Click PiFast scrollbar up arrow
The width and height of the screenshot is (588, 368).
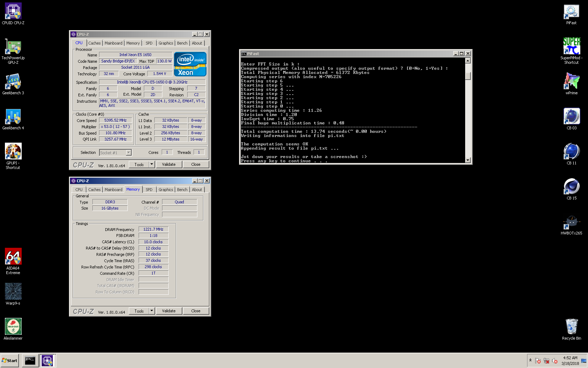(468, 61)
